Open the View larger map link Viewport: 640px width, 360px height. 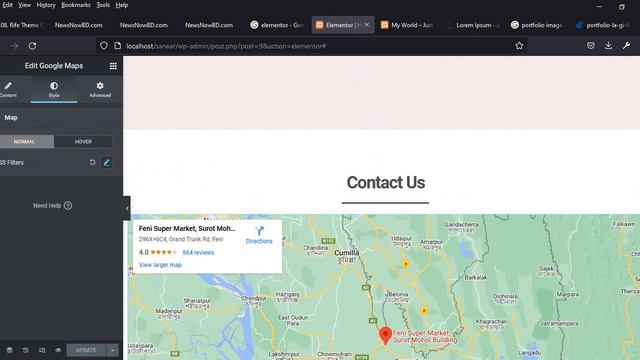click(160, 265)
